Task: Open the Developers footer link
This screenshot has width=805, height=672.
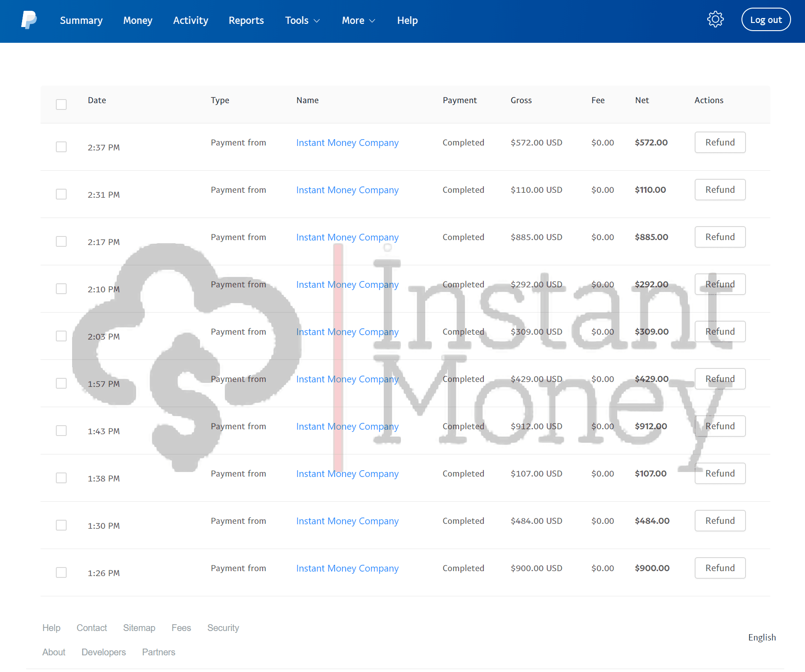Action: click(x=104, y=652)
